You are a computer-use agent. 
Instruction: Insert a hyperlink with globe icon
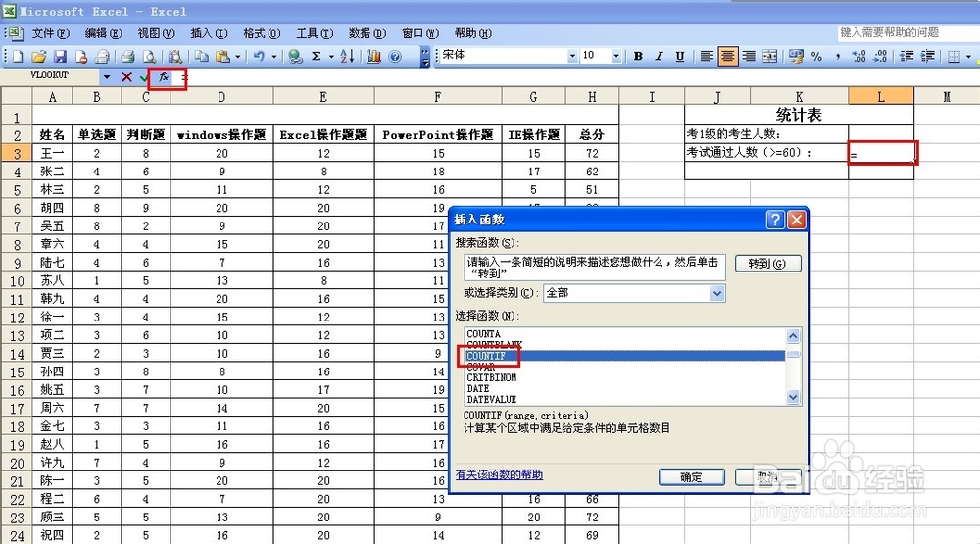tap(295, 56)
